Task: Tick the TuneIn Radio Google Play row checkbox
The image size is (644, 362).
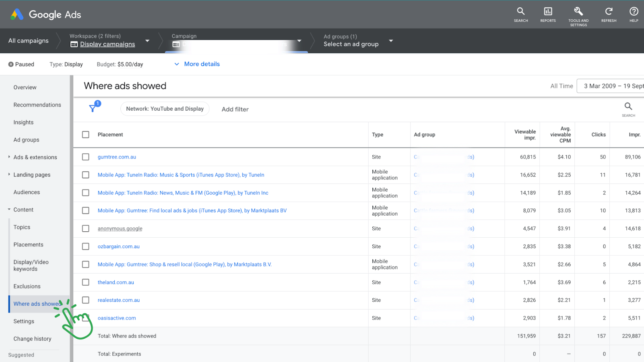Action: coord(86,193)
